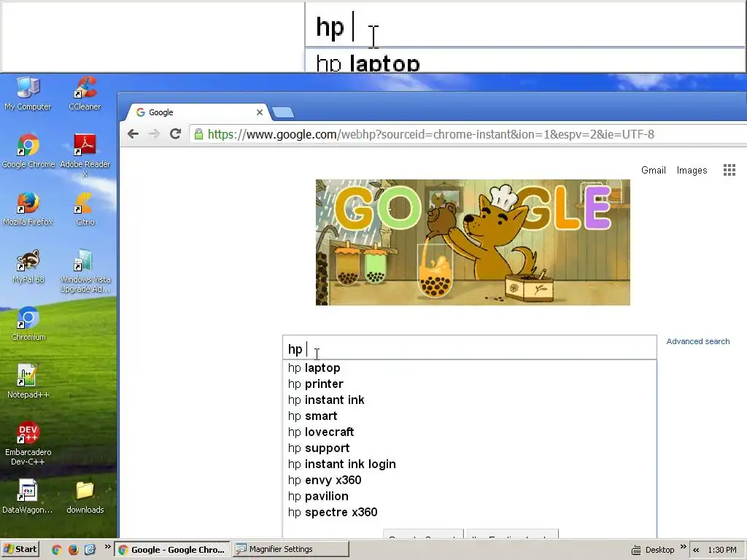Click inside the Google search box
The height and width of the screenshot is (560, 747).
(x=469, y=348)
